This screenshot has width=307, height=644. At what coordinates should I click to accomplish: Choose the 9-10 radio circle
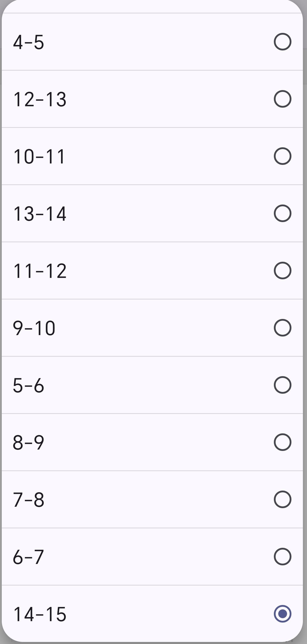point(282,328)
